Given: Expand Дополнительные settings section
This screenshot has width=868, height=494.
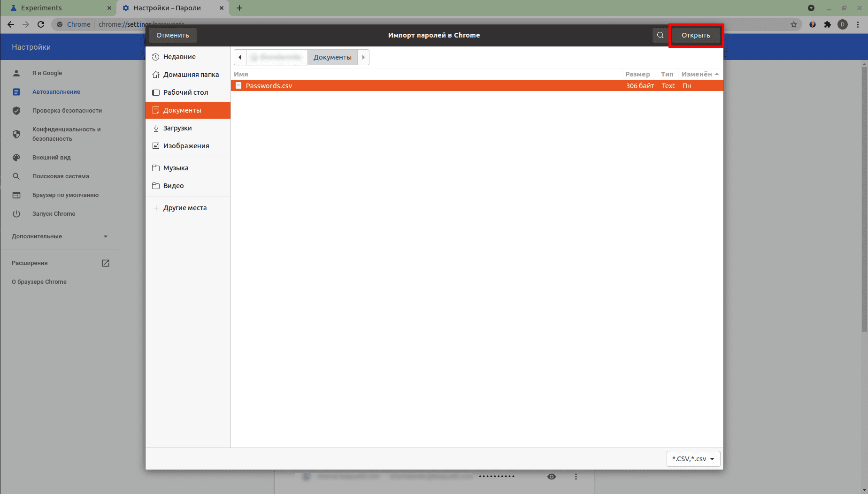Looking at the screenshot, I should (x=60, y=236).
